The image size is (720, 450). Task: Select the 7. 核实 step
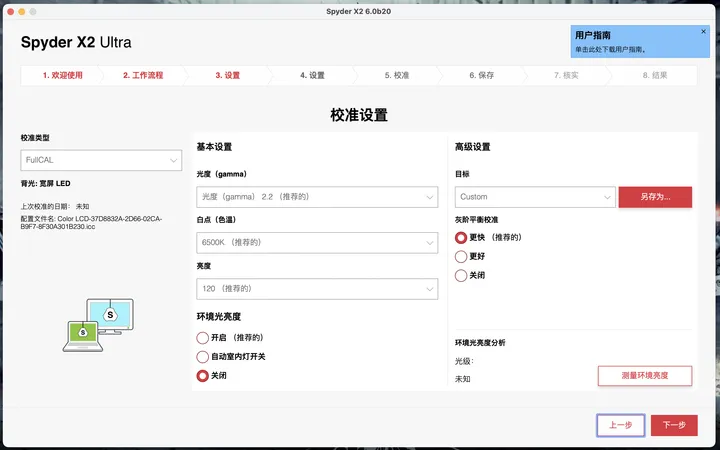566,75
